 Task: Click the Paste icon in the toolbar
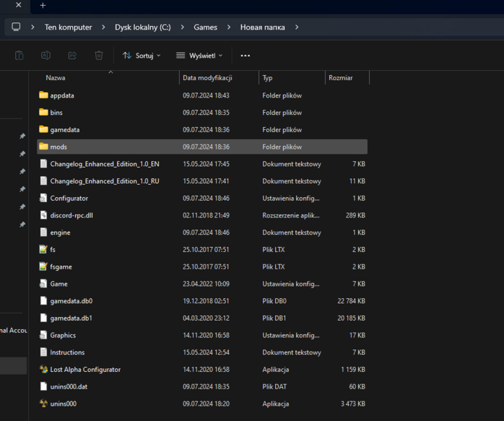pos(20,55)
